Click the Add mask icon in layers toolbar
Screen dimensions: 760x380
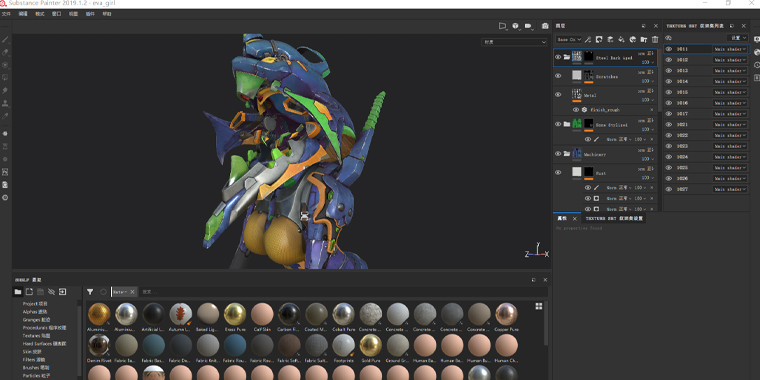click(599, 39)
